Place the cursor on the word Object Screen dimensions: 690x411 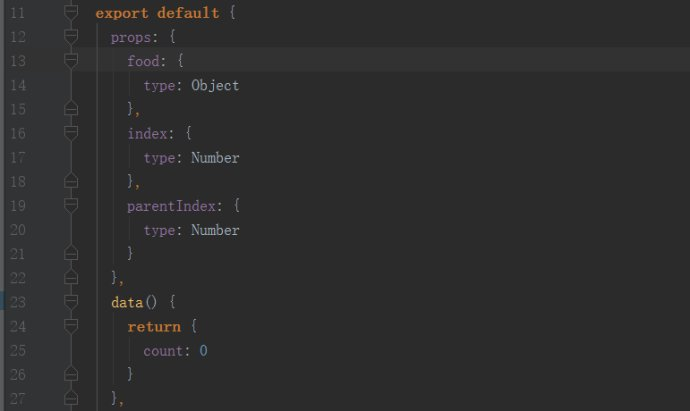215,86
